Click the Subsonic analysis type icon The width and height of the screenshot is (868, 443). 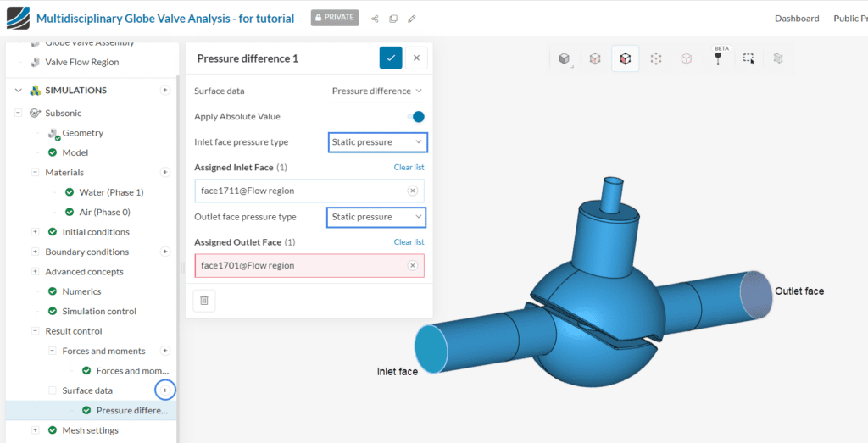click(x=34, y=113)
